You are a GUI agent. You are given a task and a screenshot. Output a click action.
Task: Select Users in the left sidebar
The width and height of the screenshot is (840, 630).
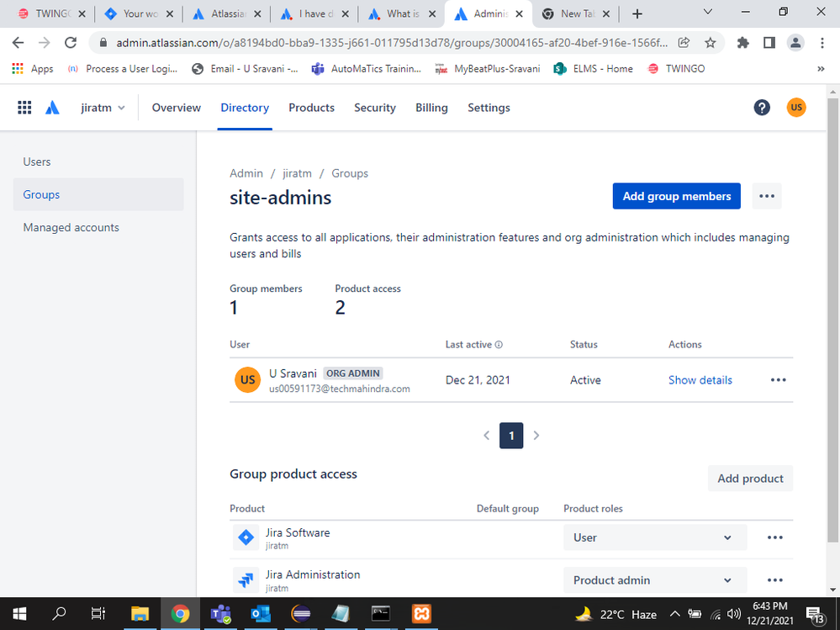coord(98,161)
